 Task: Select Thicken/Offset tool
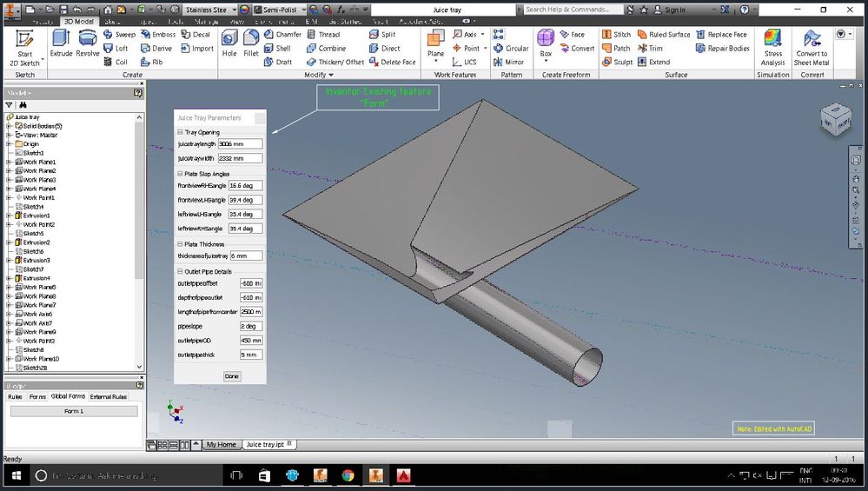click(x=335, y=62)
